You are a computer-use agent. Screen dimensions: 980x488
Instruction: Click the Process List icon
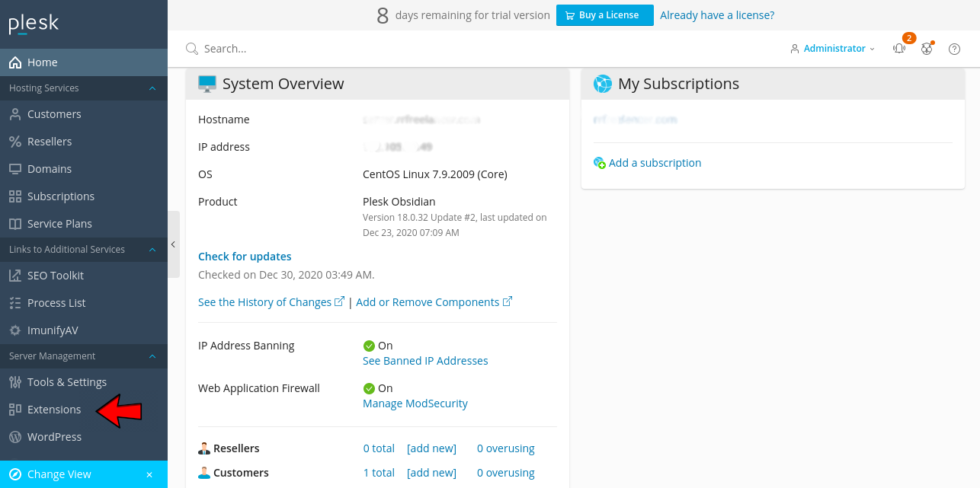[x=15, y=303]
